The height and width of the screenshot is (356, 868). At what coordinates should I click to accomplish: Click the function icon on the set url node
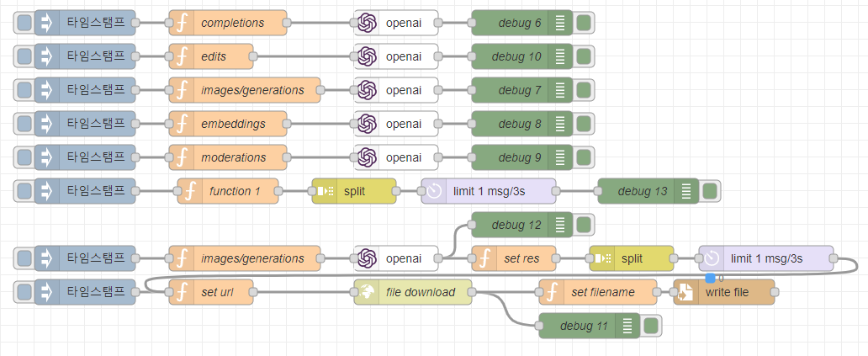click(x=182, y=292)
